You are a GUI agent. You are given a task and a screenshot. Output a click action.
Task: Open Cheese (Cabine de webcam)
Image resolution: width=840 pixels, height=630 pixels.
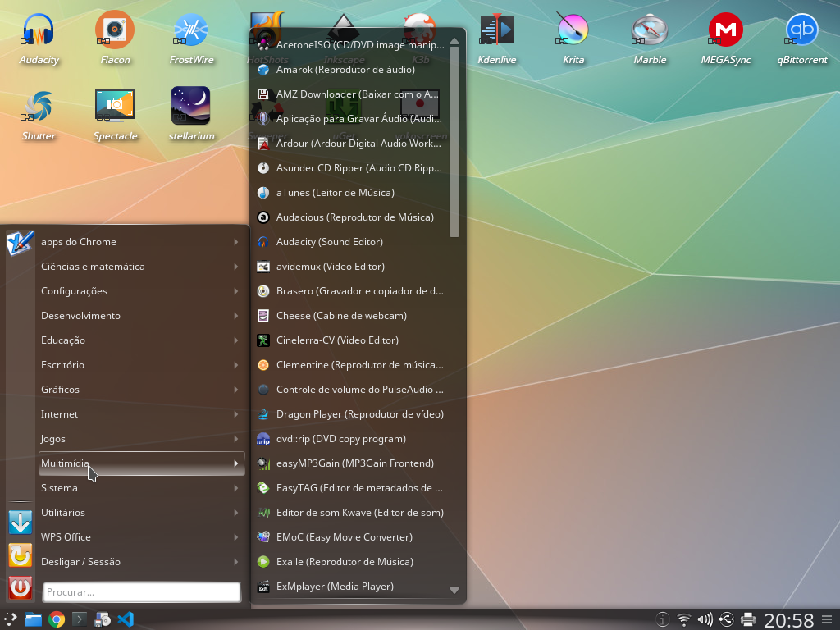pos(351,316)
